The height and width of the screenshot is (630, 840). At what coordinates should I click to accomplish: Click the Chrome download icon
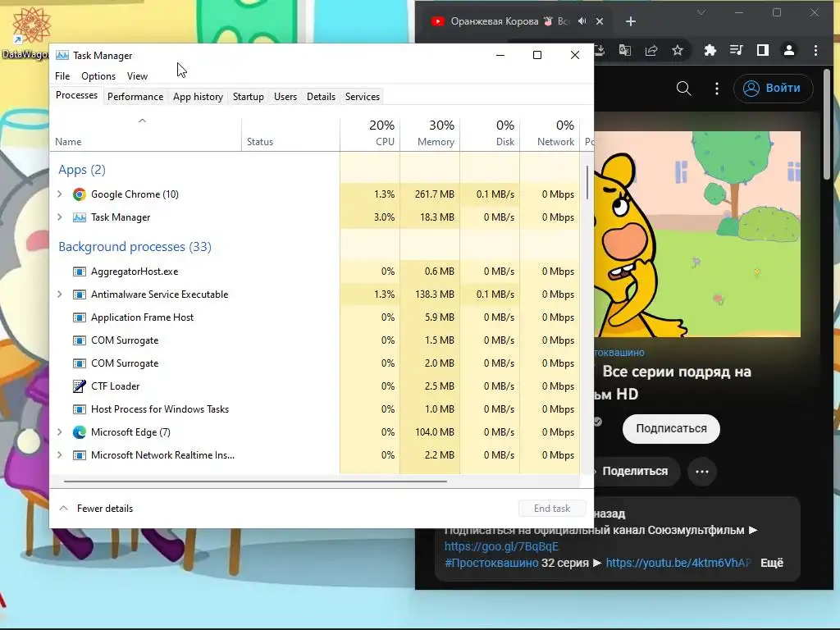tap(600, 50)
